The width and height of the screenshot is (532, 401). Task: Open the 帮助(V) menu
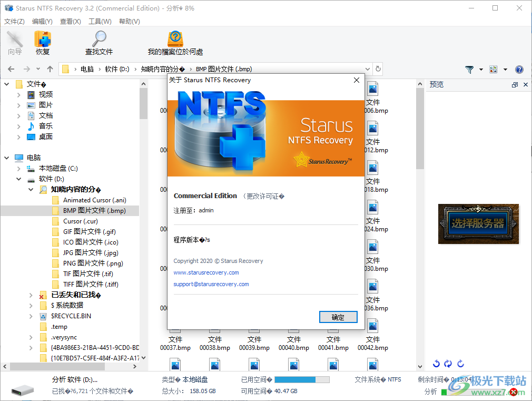[x=129, y=22]
